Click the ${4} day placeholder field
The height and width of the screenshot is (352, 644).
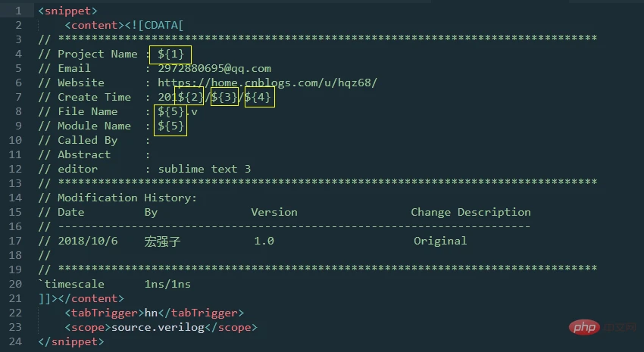coord(257,97)
